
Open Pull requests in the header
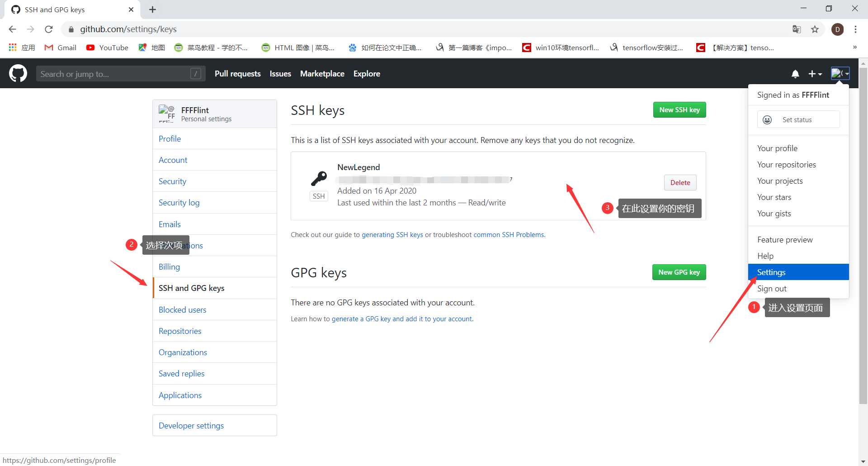238,74
